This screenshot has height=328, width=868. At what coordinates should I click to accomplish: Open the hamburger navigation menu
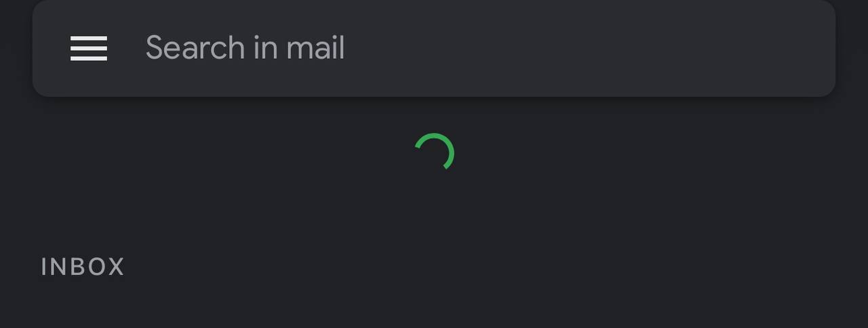tap(89, 48)
